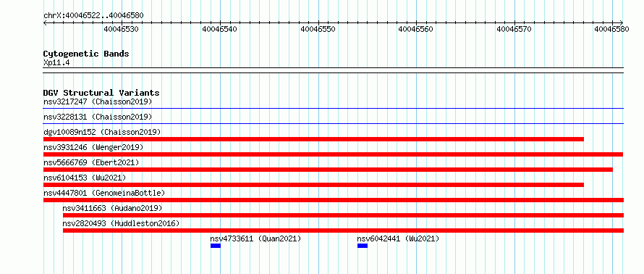Open variant dgv10089n152 (Chaisson2019) label
The image size is (644, 274).
[102, 132]
